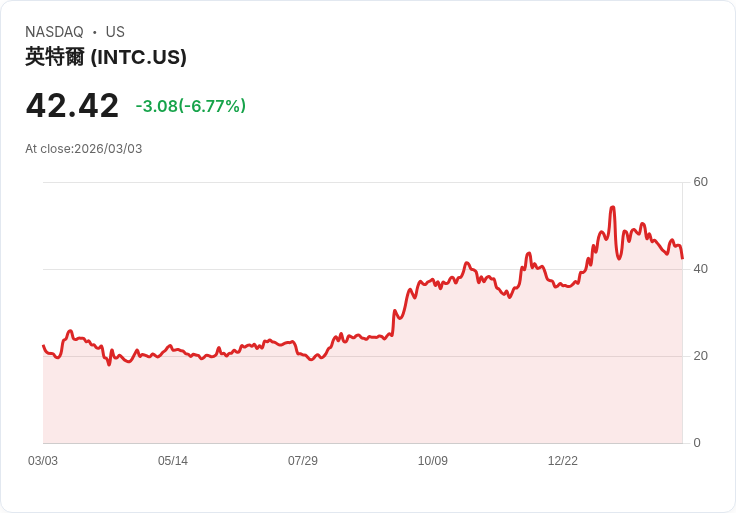
Task: Click the NASDAQ exchange label
Action: pyautogui.click(x=54, y=32)
